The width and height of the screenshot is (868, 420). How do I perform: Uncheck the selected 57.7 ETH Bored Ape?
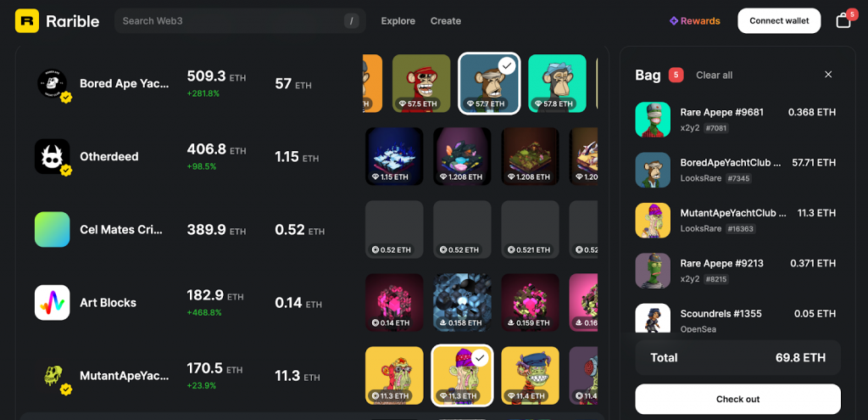[x=489, y=83]
